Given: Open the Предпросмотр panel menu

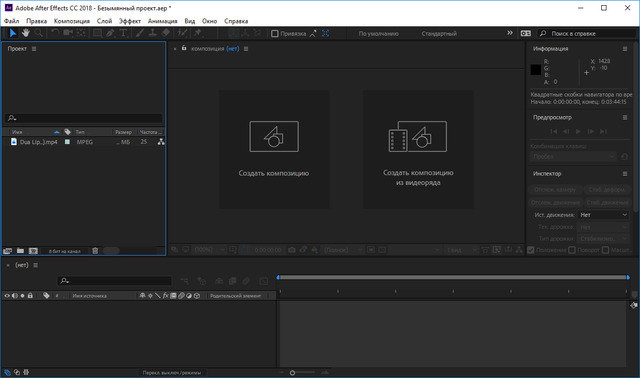Looking at the screenshot, I should tap(624, 118).
